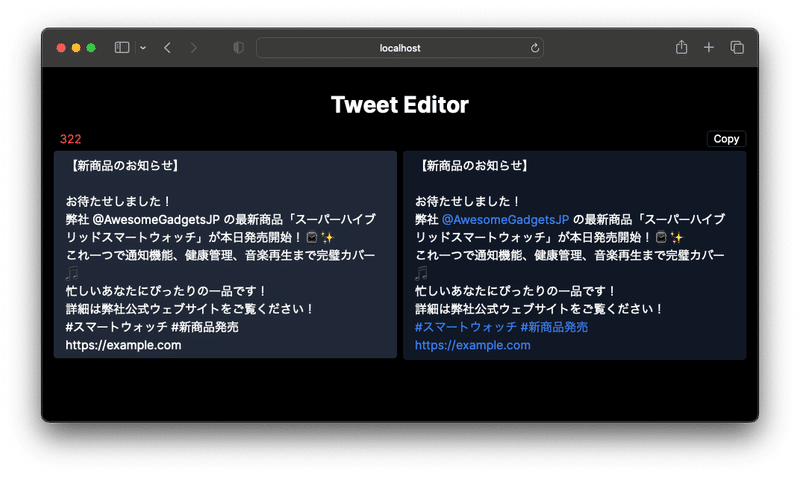
Task: Open https://example.com link in preview
Action: tap(472, 345)
